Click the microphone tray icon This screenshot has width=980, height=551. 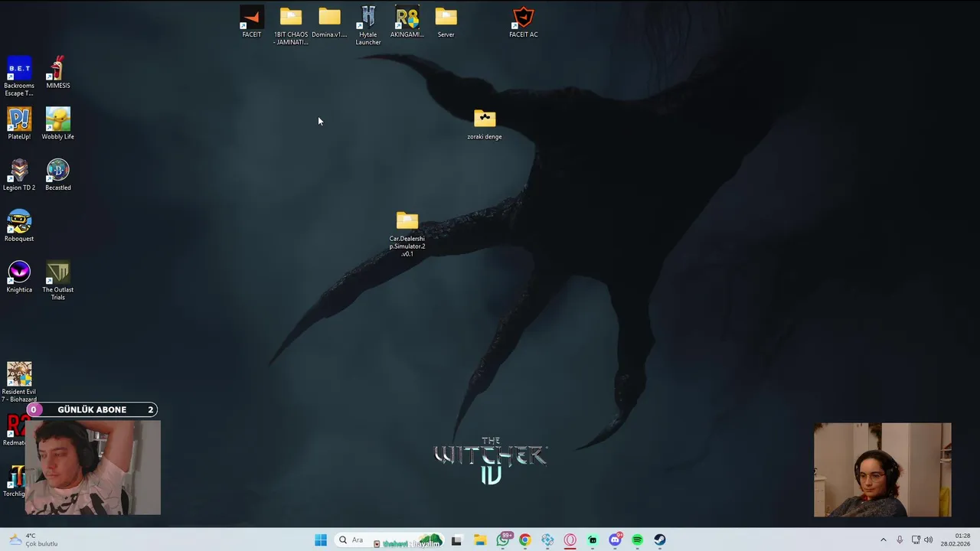tap(900, 540)
